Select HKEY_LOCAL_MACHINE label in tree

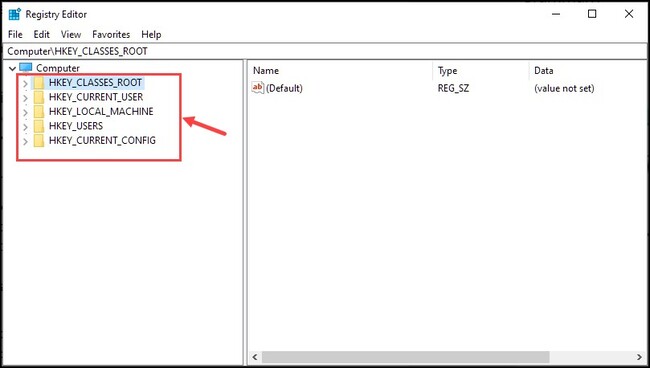(x=101, y=111)
